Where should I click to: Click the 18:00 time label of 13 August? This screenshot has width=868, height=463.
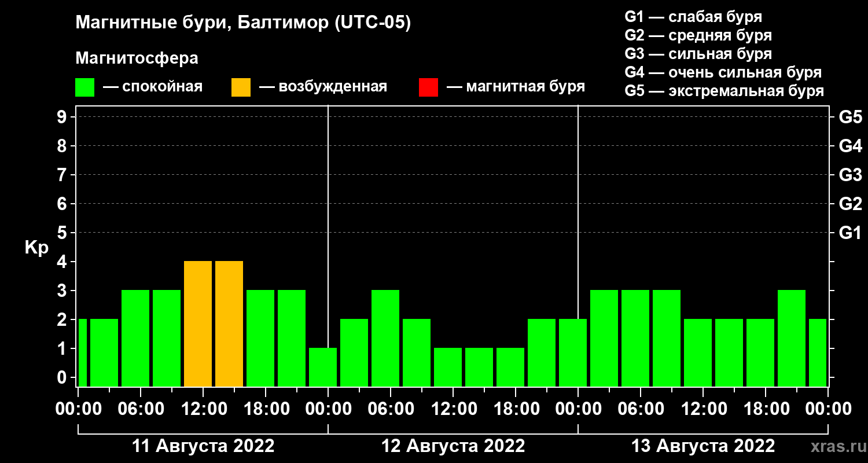766,409
